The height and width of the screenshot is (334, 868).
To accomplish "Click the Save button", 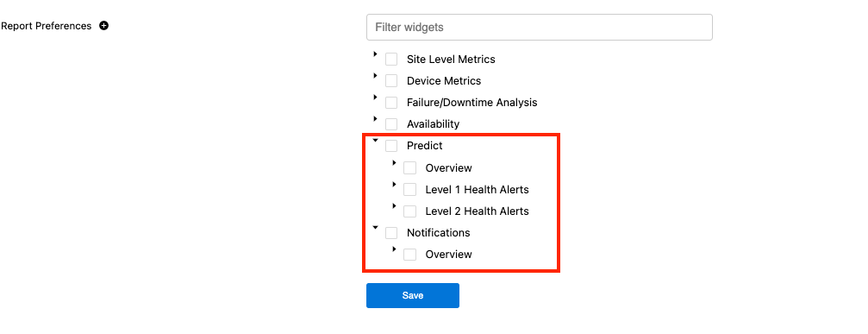I will click(x=412, y=295).
